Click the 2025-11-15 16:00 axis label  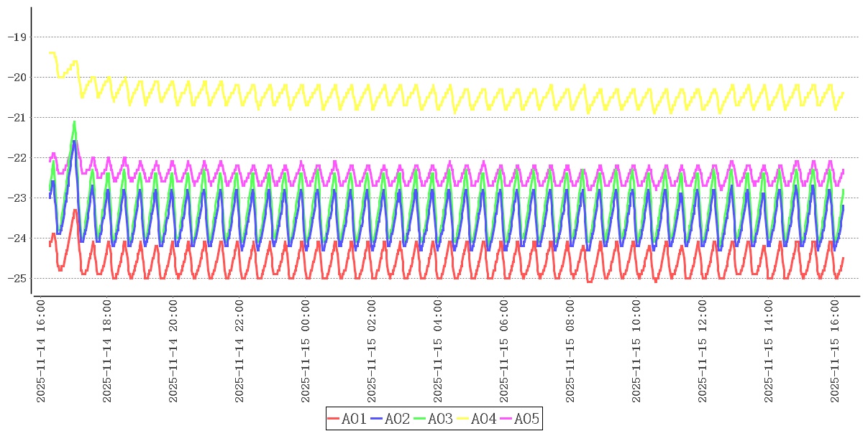coord(836,351)
